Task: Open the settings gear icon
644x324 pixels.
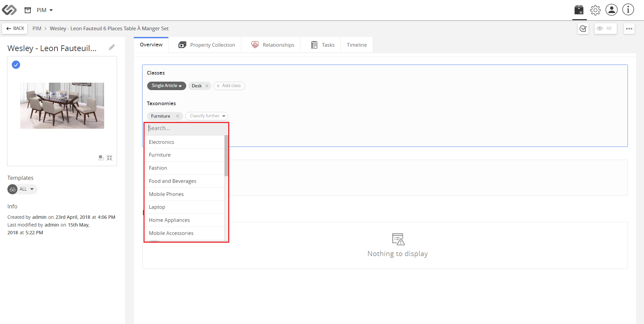Action: pos(595,10)
